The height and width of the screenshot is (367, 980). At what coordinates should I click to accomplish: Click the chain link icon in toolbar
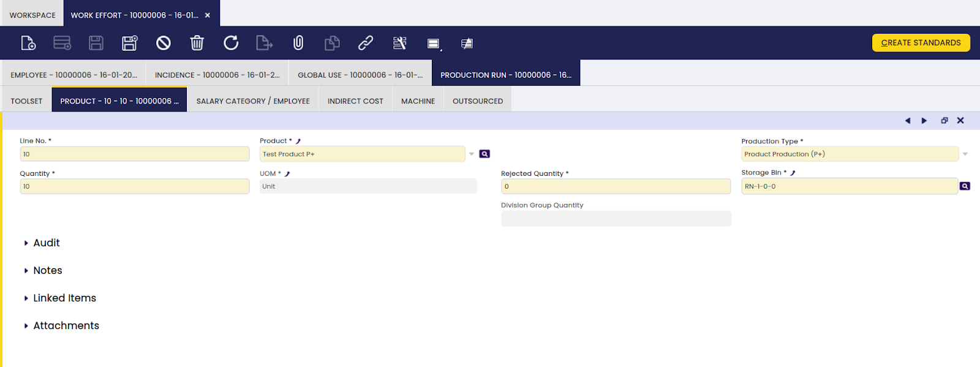(366, 43)
